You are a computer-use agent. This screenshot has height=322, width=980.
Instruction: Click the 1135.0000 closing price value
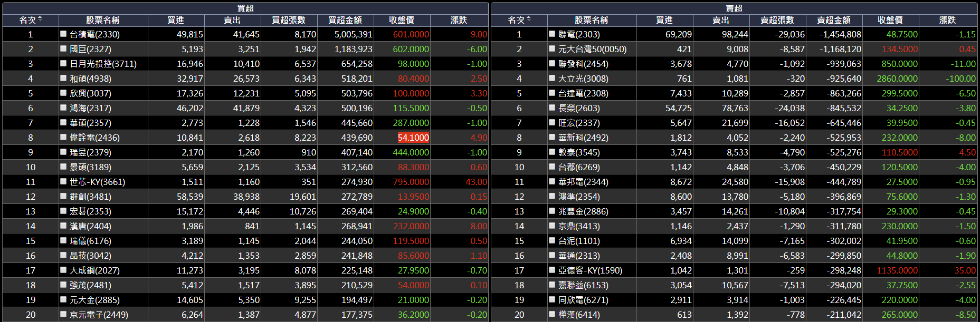point(897,270)
